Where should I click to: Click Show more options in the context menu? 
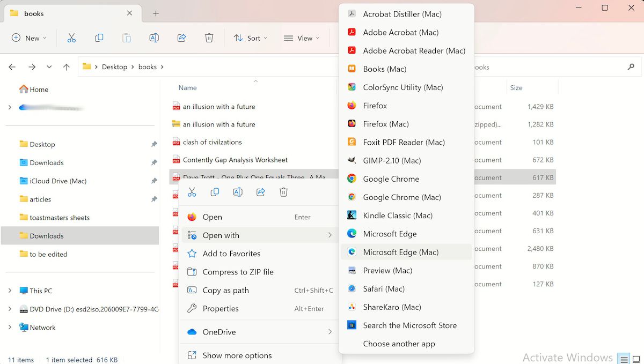pyautogui.click(x=238, y=355)
